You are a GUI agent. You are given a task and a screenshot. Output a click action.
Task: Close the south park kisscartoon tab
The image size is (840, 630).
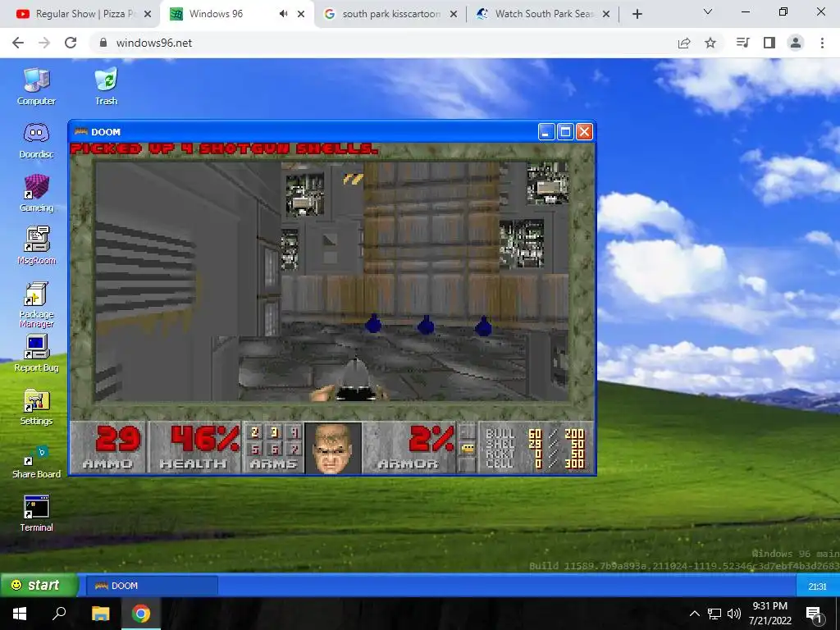(x=454, y=14)
